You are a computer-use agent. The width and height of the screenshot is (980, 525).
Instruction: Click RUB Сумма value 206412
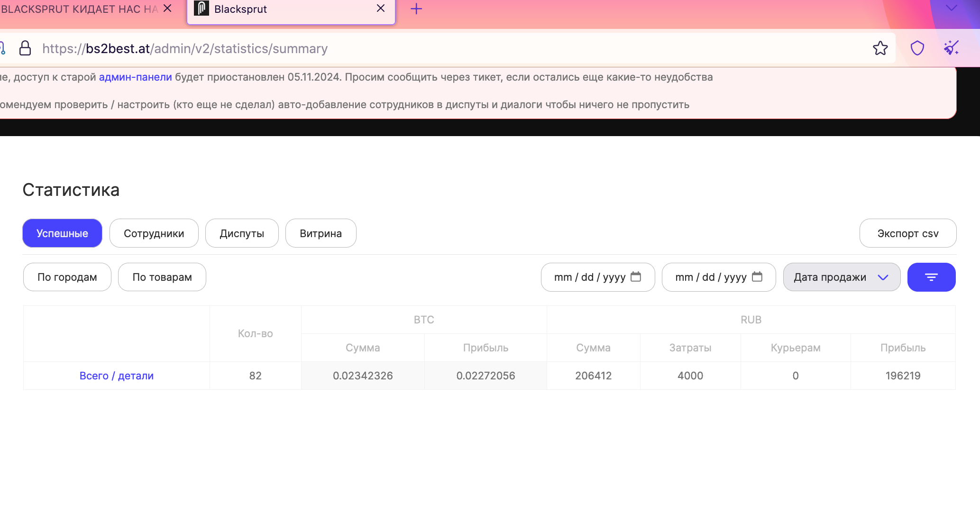[593, 376]
